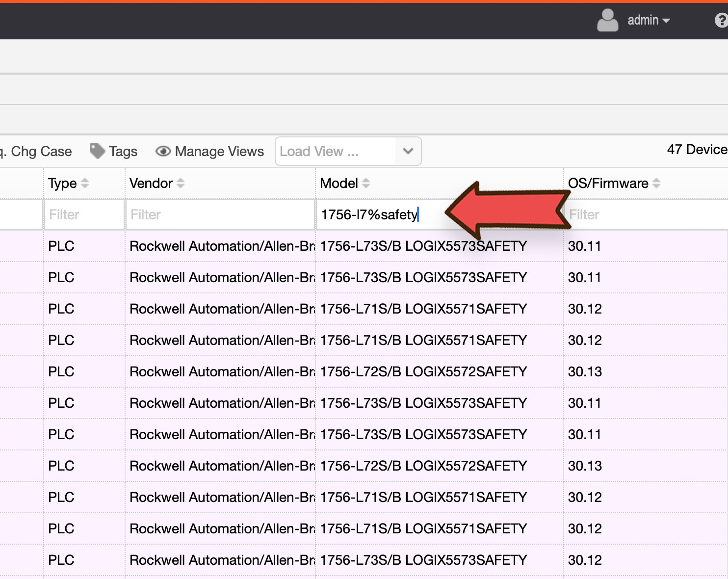This screenshot has width=728, height=579.
Task: Click the Manage Views eye icon
Action: [163, 151]
